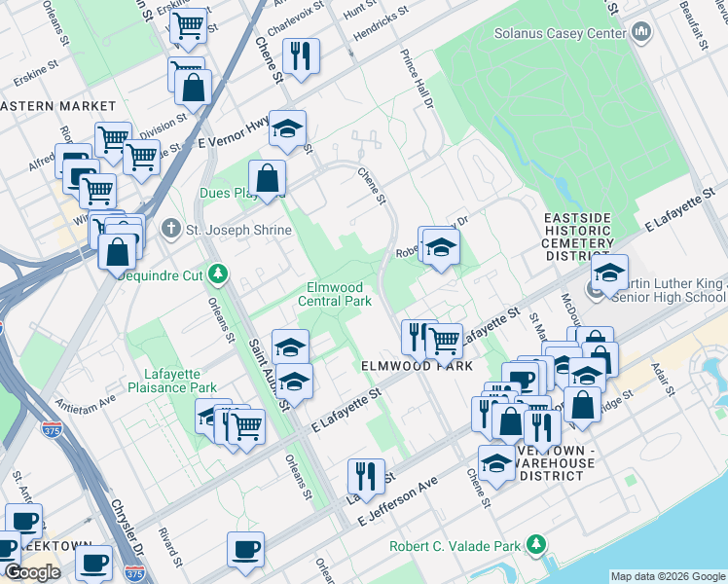This screenshot has width=728, height=584.
Task: Click the Robert C. Valade Park tree icon
Action: (x=536, y=544)
